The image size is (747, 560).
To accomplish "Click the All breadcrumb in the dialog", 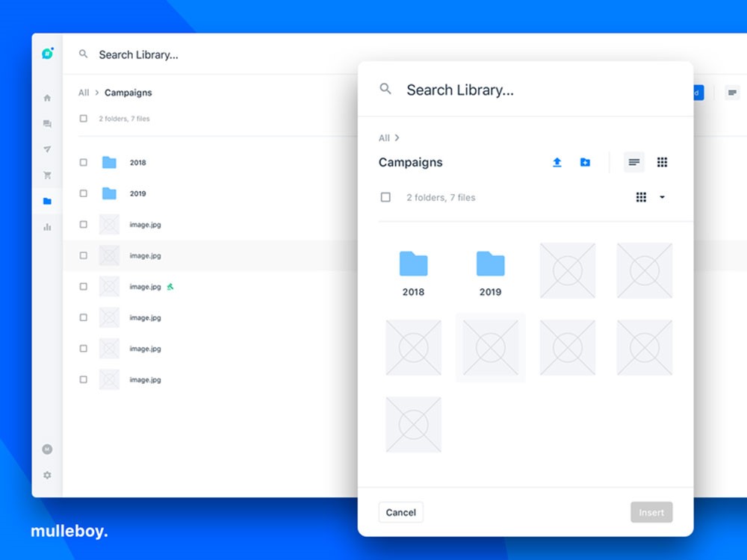I will pos(384,138).
